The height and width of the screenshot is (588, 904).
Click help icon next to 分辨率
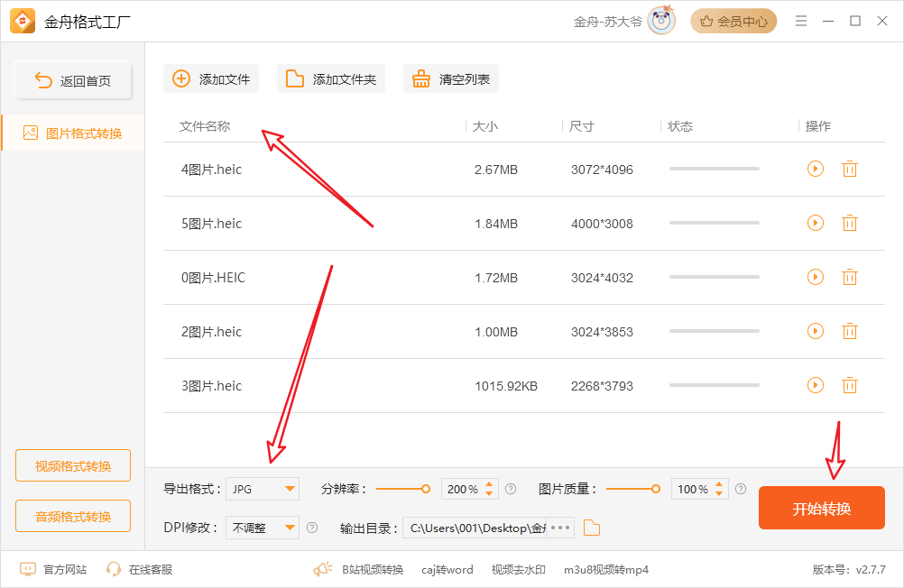click(511, 489)
